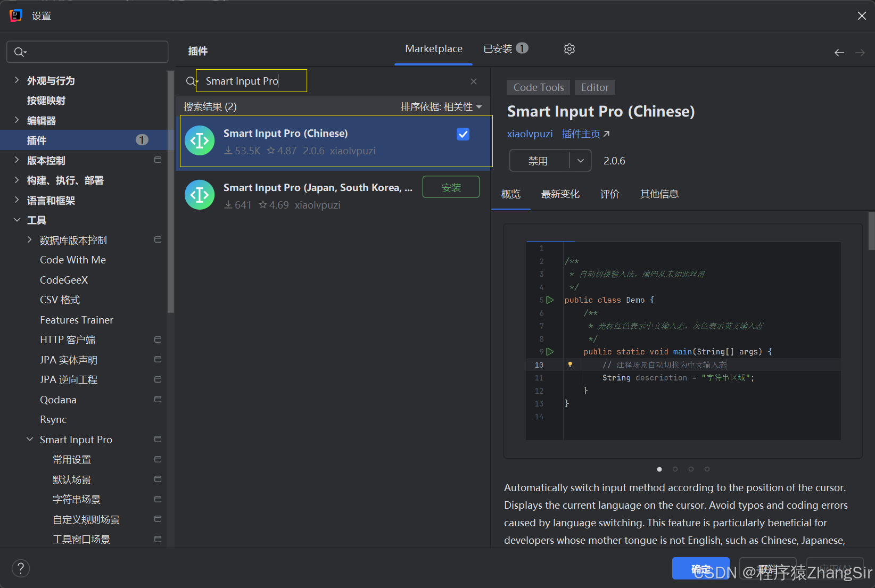
Task: Click the Editor tag
Action: pyautogui.click(x=595, y=87)
